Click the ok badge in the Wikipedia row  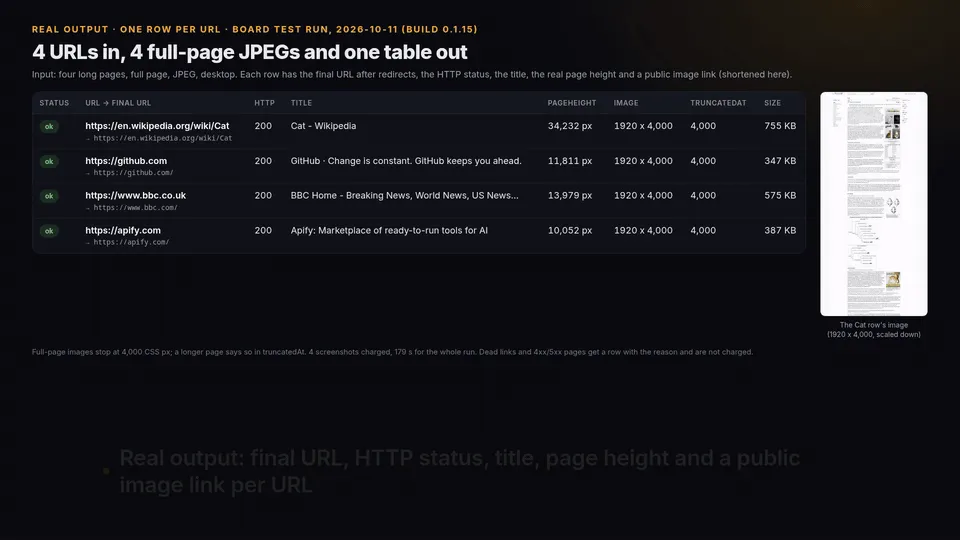(x=49, y=127)
